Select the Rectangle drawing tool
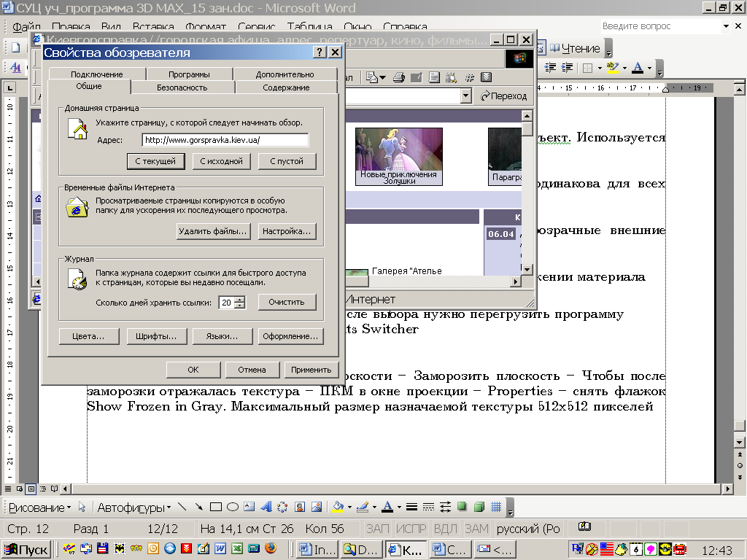747x560 pixels. pyautogui.click(x=215, y=507)
